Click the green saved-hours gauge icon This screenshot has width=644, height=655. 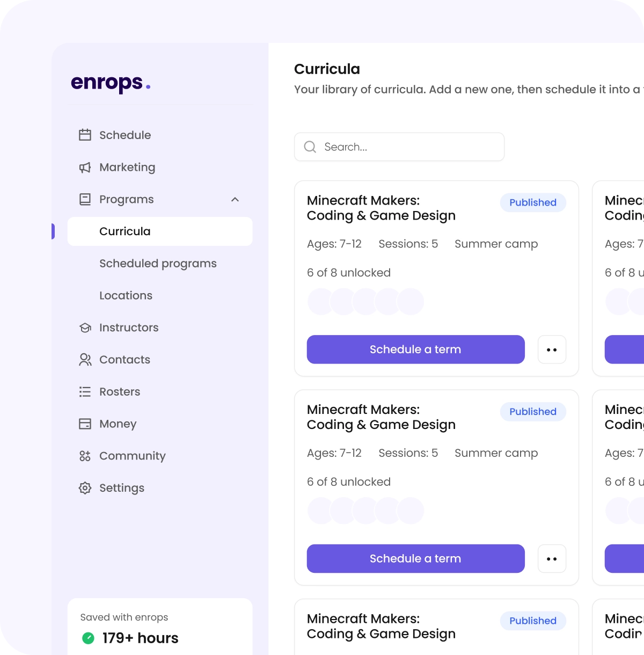point(88,638)
